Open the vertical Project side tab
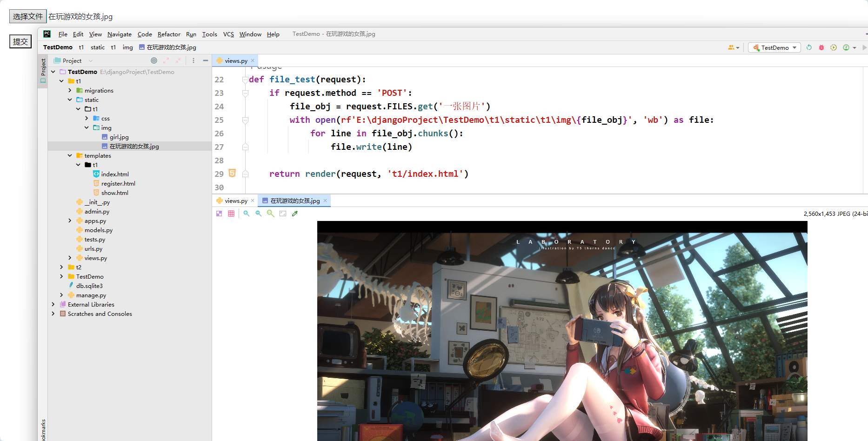868x441 pixels. pyautogui.click(x=43, y=71)
